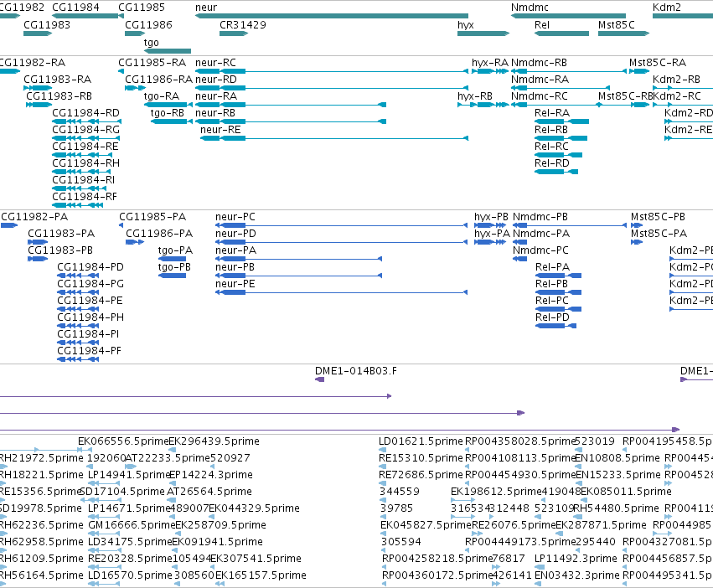The image size is (713, 588).
Task: Click EST label EP14224.3prime
Action: pyautogui.click(x=211, y=475)
